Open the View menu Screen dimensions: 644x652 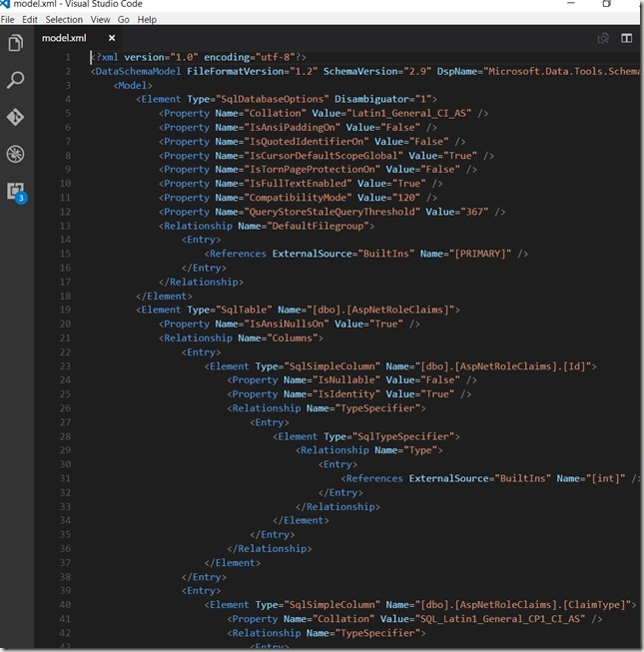[100, 20]
